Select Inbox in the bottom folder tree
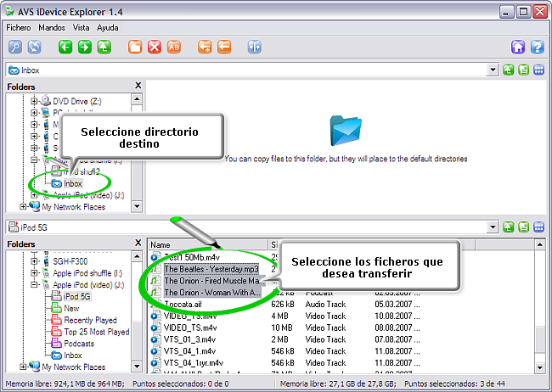 73,356
